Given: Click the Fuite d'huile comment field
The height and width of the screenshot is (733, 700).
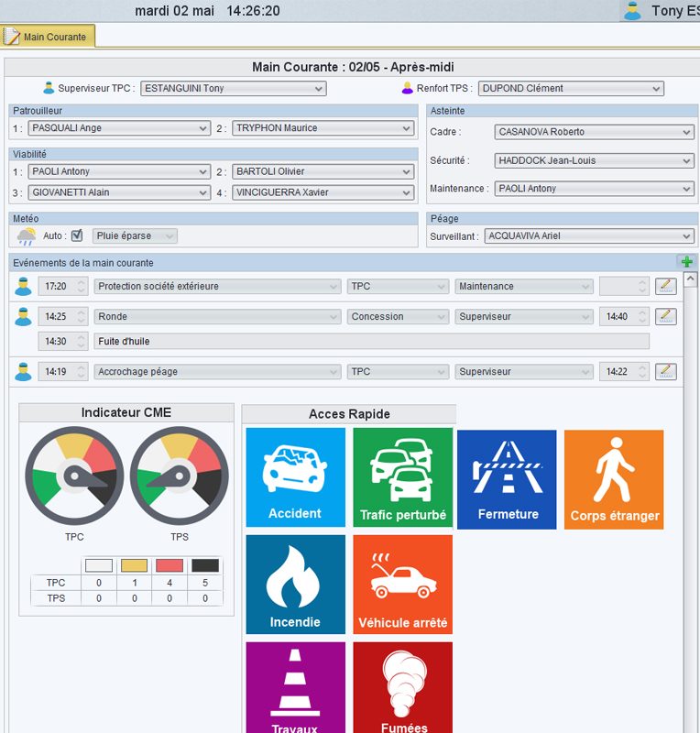Looking at the screenshot, I should pyautogui.click(x=371, y=342).
